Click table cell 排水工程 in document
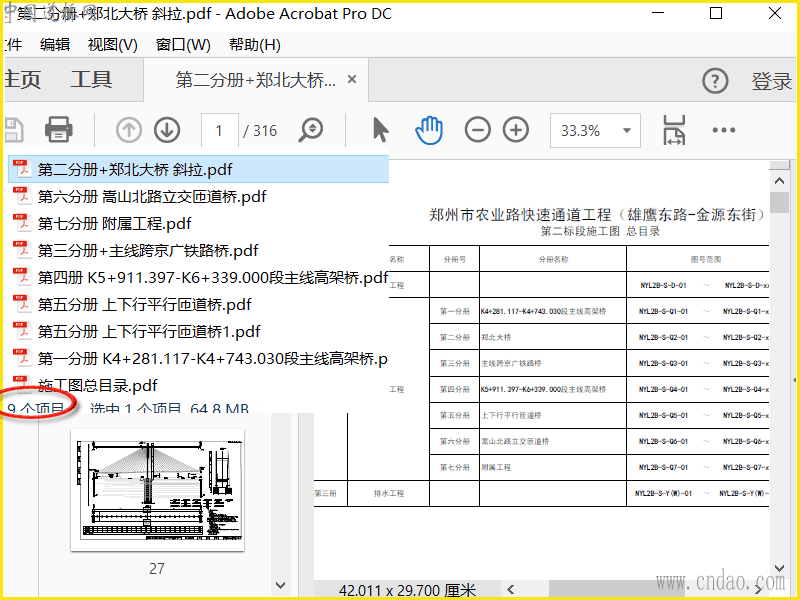Viewport: 800px width, 600px height. 389,493
